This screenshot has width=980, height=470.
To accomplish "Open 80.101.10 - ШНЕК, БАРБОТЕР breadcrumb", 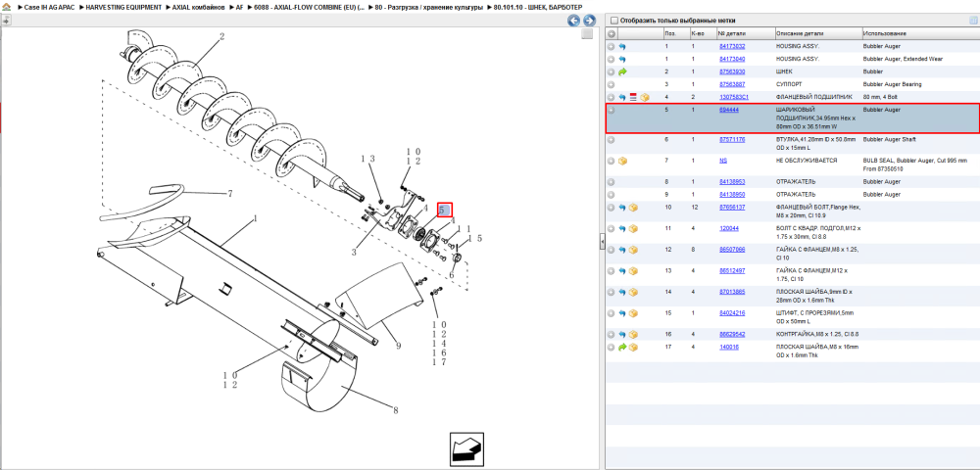I will [x=537, y=7].
